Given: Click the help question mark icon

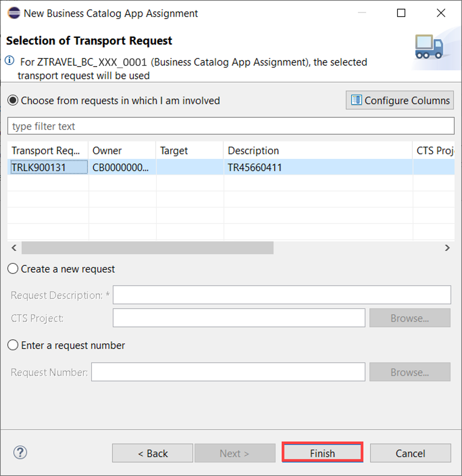Looking at the screenshot, I should coord(20,453).
